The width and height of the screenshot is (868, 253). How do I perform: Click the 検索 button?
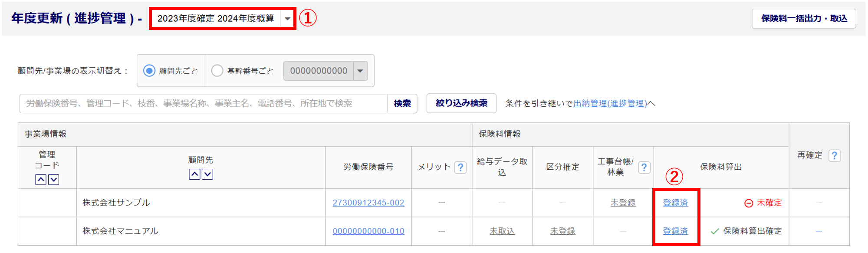click(x=402, y=103)
